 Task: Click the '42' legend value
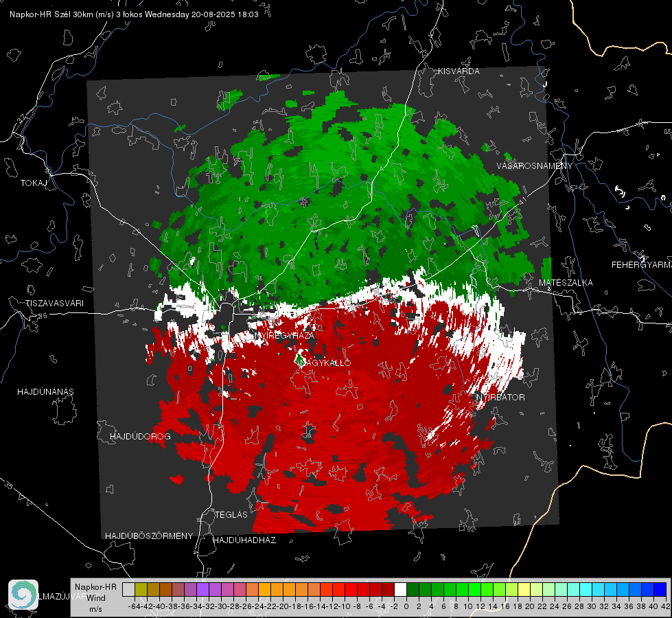pyautogui.click(x=666, y=606)
